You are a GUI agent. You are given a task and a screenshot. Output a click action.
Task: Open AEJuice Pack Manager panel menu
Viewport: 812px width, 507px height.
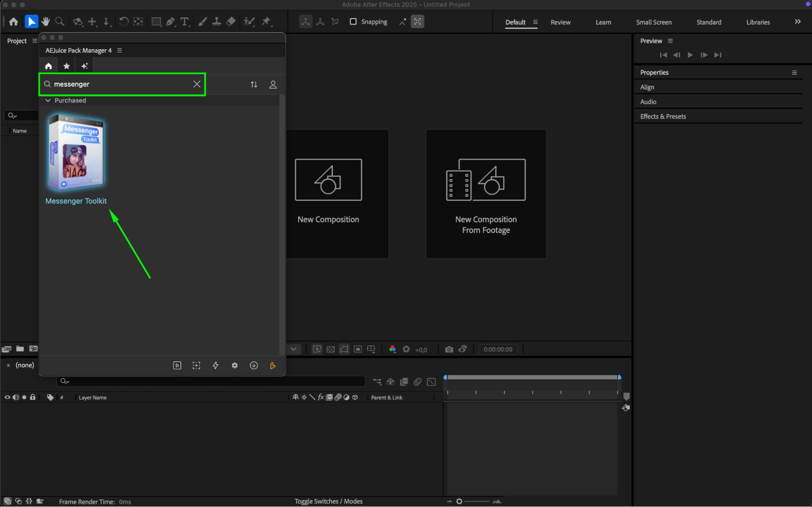pyautogui.click(x=119, y=50)
